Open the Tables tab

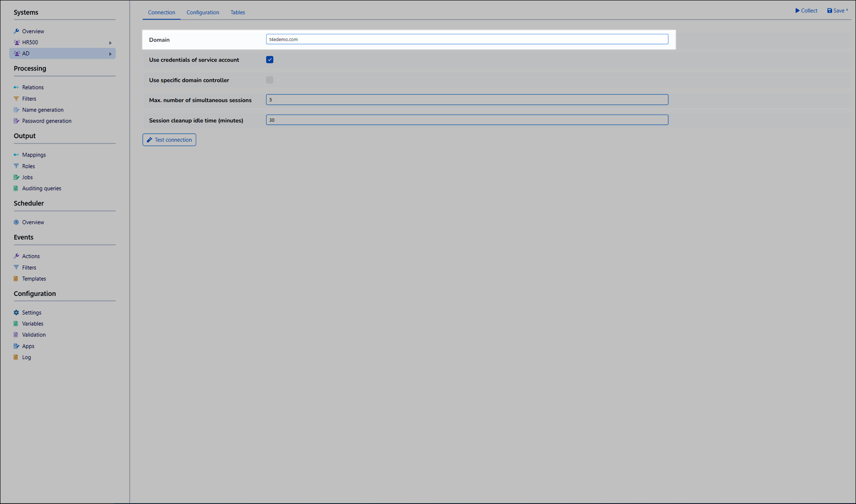tap(237, 12)
